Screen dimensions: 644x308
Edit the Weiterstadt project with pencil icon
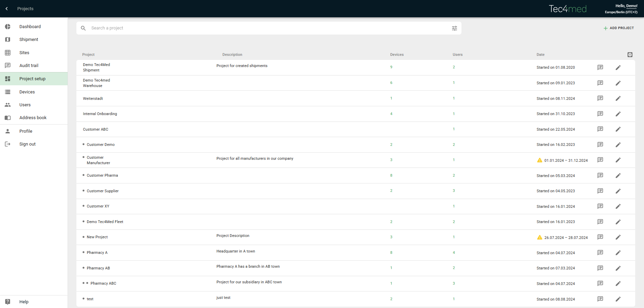click(x=618, y=98)
